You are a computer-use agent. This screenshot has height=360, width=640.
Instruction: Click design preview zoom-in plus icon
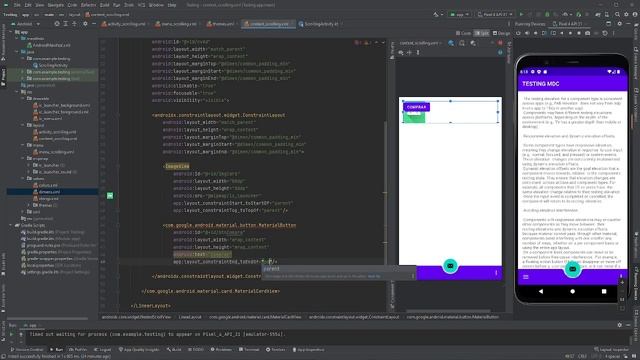(x=409, y=52)
